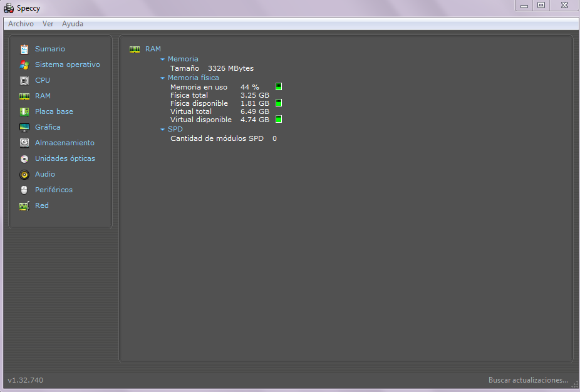The width and height of the screenshot is (580, 392).
Task: Select the Física total label
Action: [189, 95]
